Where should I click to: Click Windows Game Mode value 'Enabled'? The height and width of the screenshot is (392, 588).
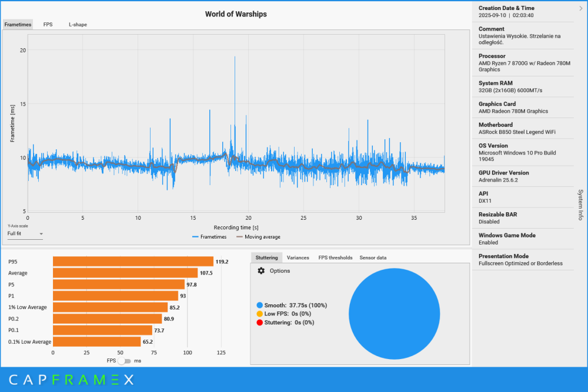coord(488,243)
